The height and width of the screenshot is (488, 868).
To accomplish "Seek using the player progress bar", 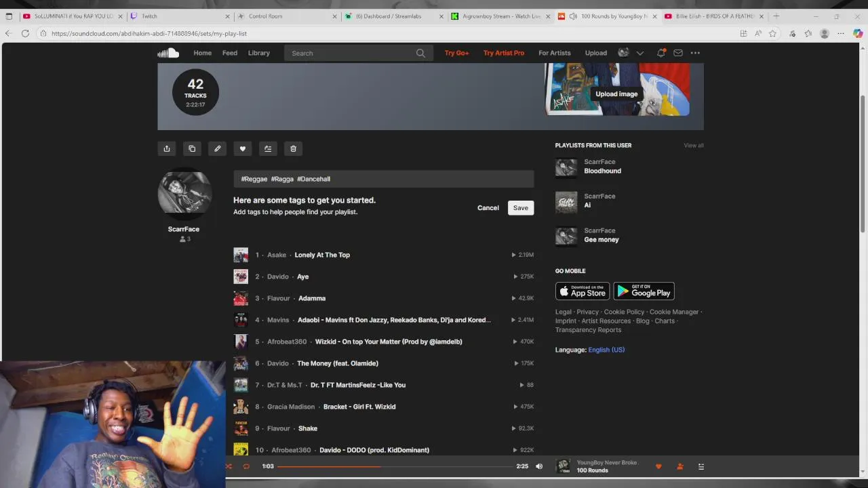I will point(395,466).
